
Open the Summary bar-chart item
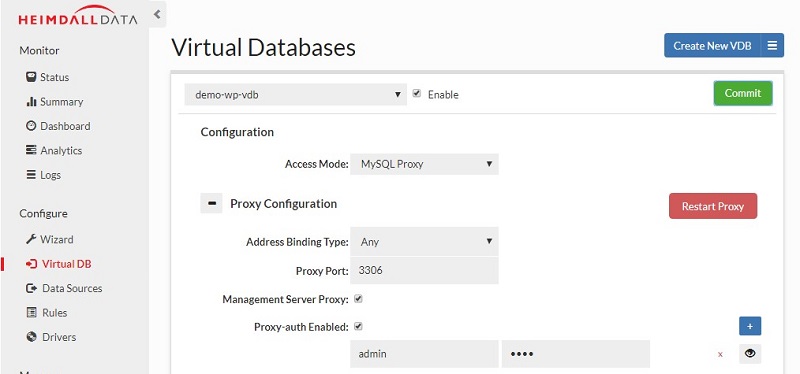coord(55,102)
